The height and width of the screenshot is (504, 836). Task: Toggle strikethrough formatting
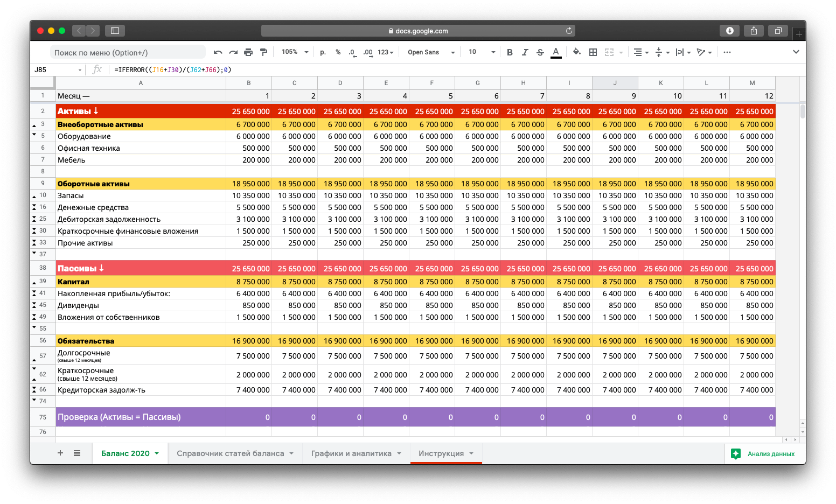540,52
